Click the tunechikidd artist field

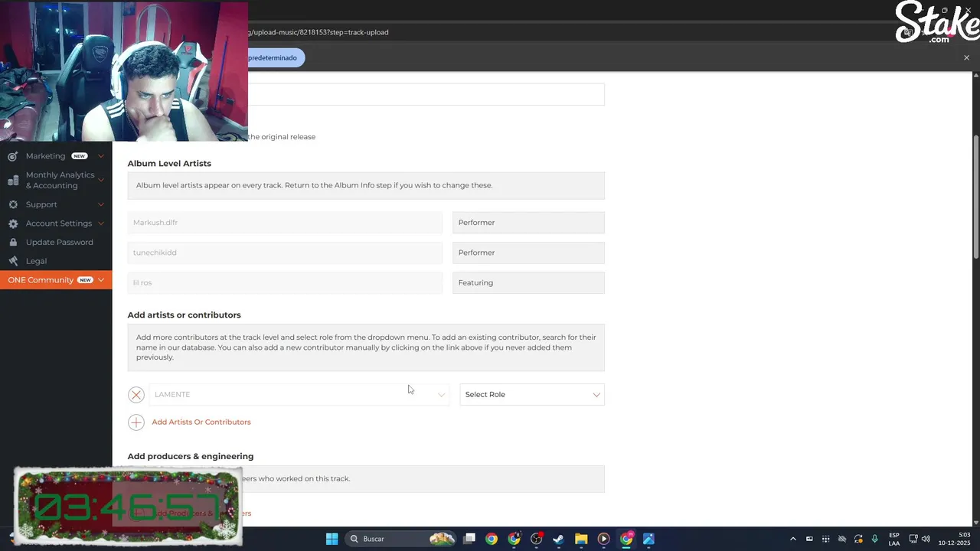(x=285, y=253)
